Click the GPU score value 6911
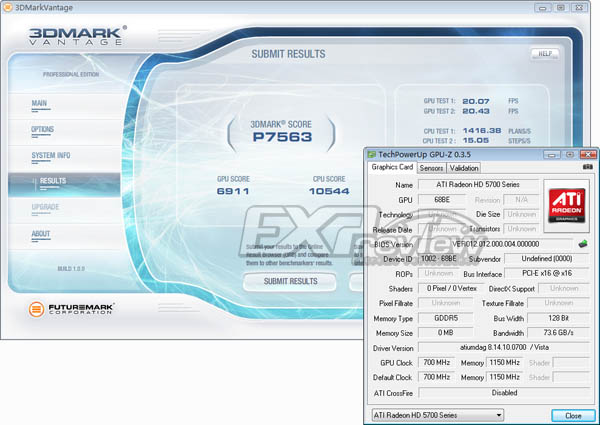Screen dimensions: 600x425 point(233,191)
